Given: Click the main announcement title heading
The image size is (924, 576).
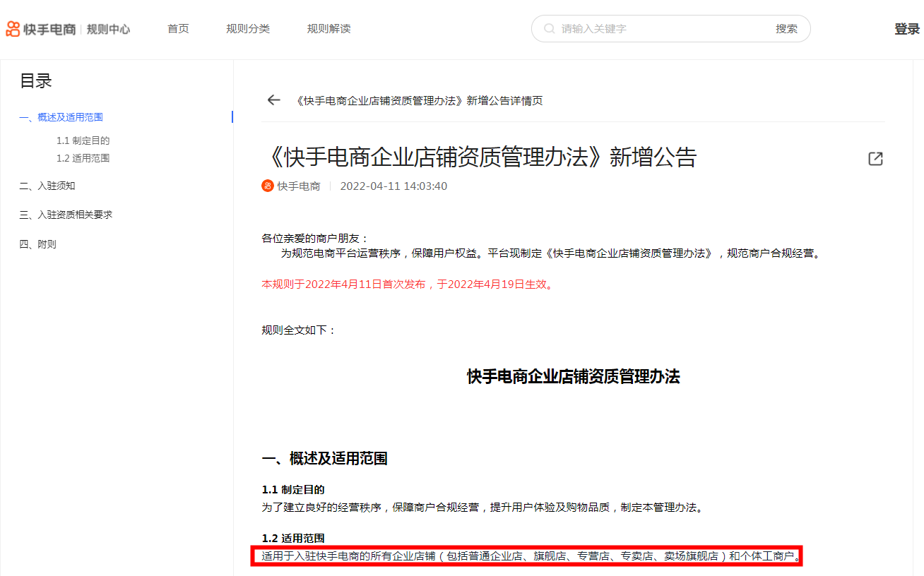Looking at the screenshot, I should click(479, 157).
